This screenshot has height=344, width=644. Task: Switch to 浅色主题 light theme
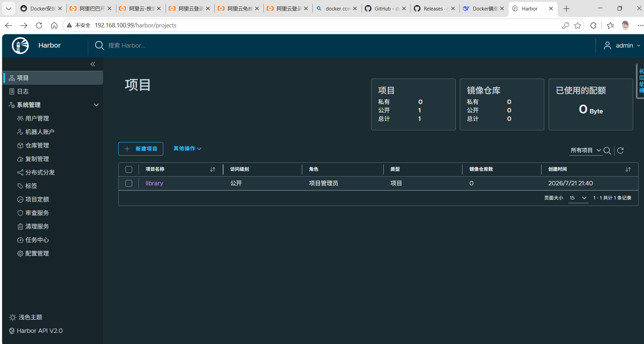click(x=26, y=317)
